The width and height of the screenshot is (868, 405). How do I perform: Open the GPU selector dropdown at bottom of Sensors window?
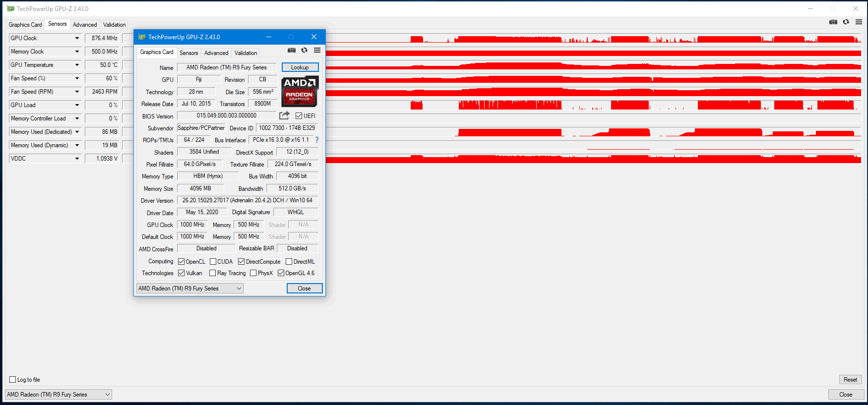coord(59,395)
